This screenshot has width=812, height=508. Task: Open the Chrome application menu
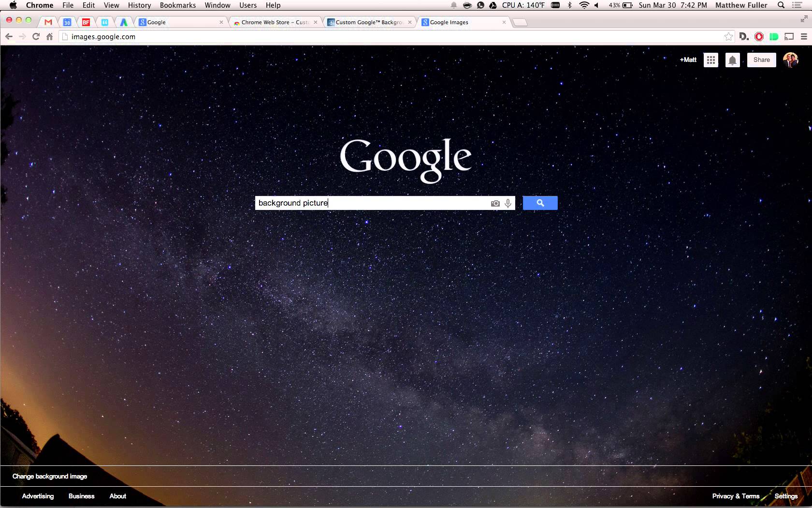[40, 5]
